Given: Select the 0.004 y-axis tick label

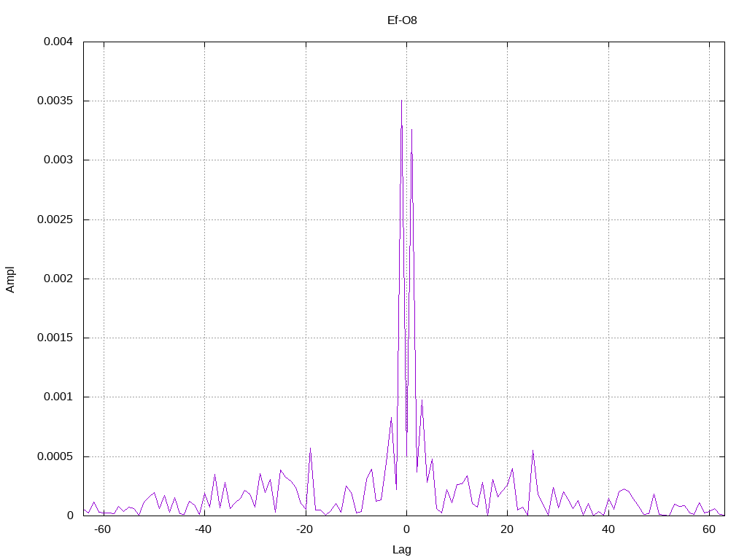Looking at the screenshot, I should [58, 42].
